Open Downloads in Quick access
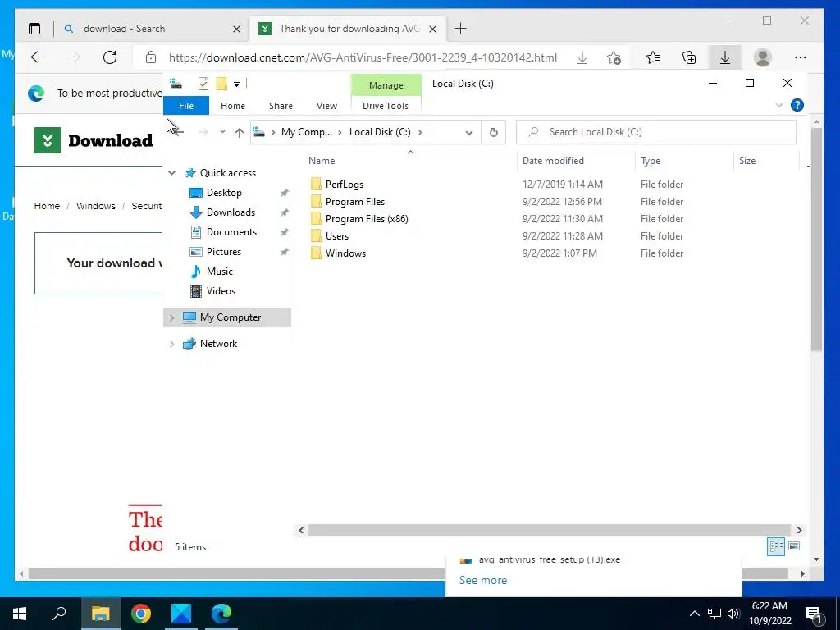 [x=231, y=212]
